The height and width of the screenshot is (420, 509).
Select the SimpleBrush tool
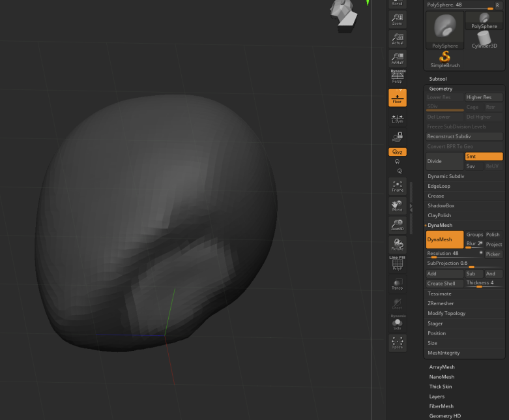click(x=444, y=59)
